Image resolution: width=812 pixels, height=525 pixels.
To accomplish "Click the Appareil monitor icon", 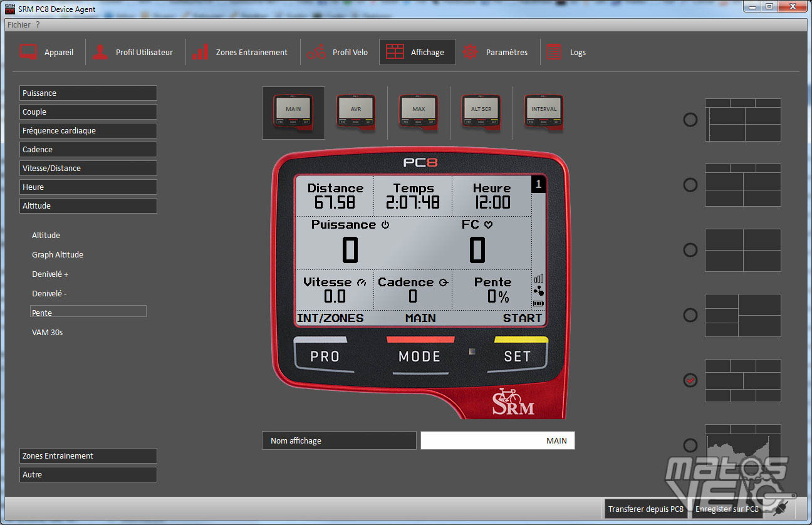I will pos(28,52).
